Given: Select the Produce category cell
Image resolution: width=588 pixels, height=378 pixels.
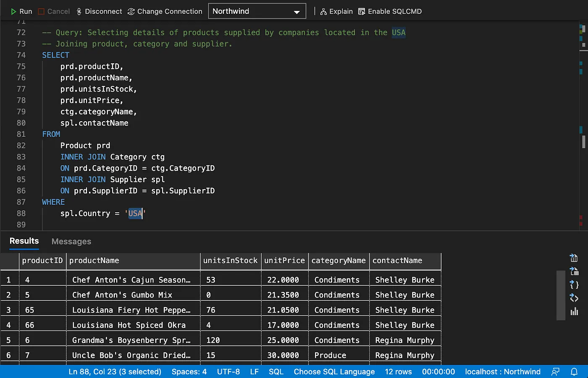Looking at the screenshot, I should click(x=339, y=355).
